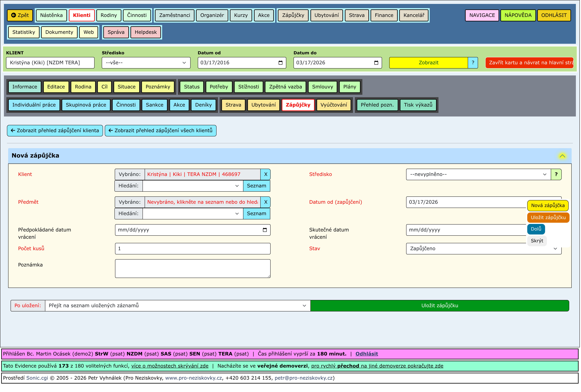Clear selected Klient with X button
The width and height of the screenshot is (581, 392).
[265, 174]
